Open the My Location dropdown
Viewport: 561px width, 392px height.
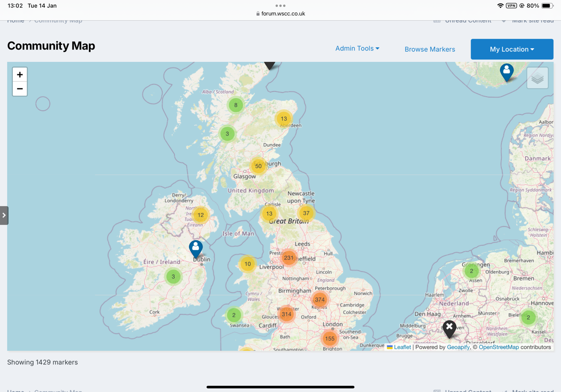[512, 49]
